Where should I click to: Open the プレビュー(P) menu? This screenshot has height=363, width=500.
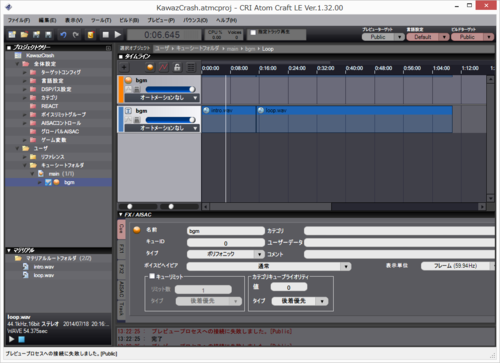coord(161,20)
